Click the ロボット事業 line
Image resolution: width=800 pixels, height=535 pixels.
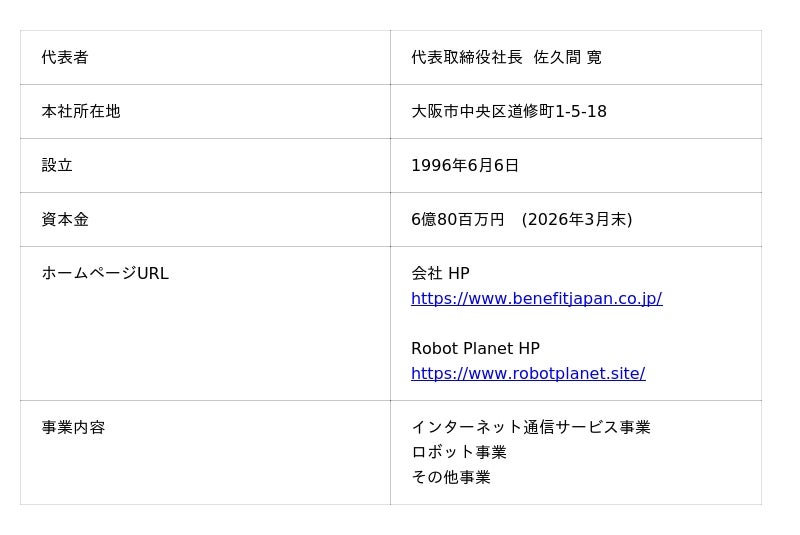click(x=459, y=452)
